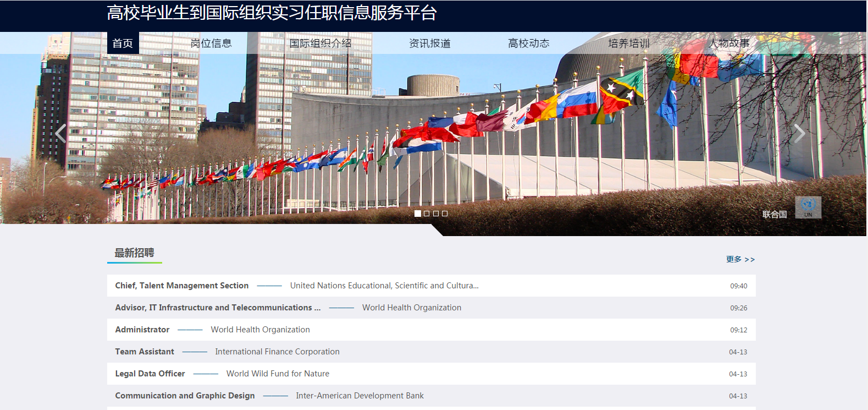Screen dimensions: 868x410
Task: Open the 首页 navigation tab
Action: click(x=123, y=43)
